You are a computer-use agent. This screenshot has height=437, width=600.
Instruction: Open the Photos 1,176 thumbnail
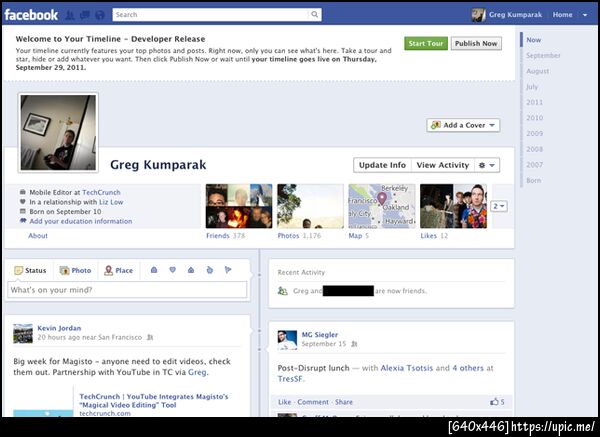point(310,206)
